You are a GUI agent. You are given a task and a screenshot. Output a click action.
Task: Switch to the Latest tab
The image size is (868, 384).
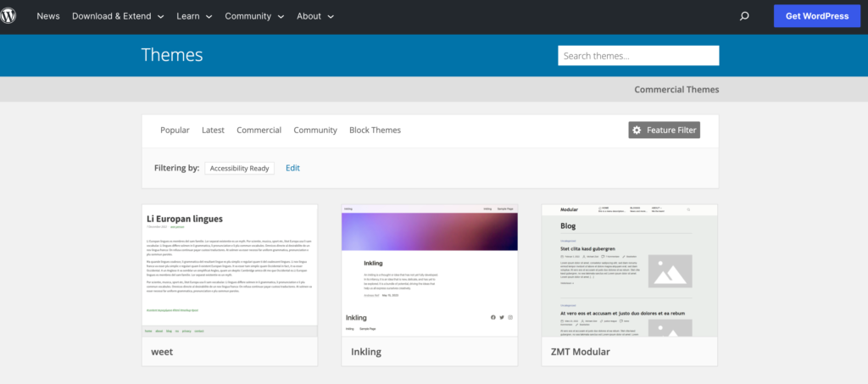213,131
